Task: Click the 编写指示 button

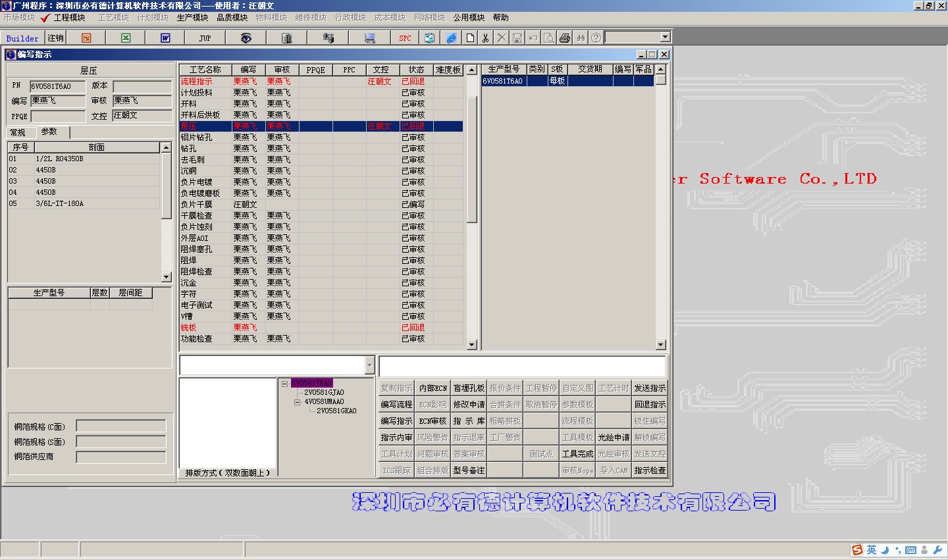Action: pos(396,421)
